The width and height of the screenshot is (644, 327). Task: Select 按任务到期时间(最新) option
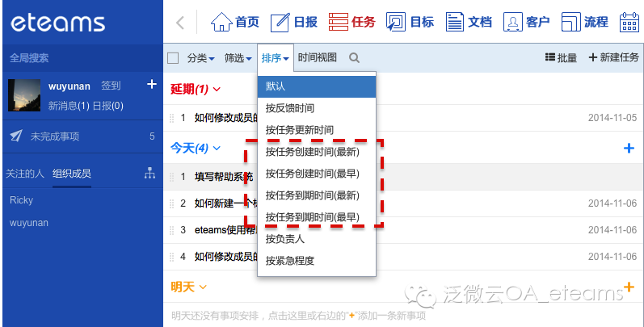(x=317, y=195)
